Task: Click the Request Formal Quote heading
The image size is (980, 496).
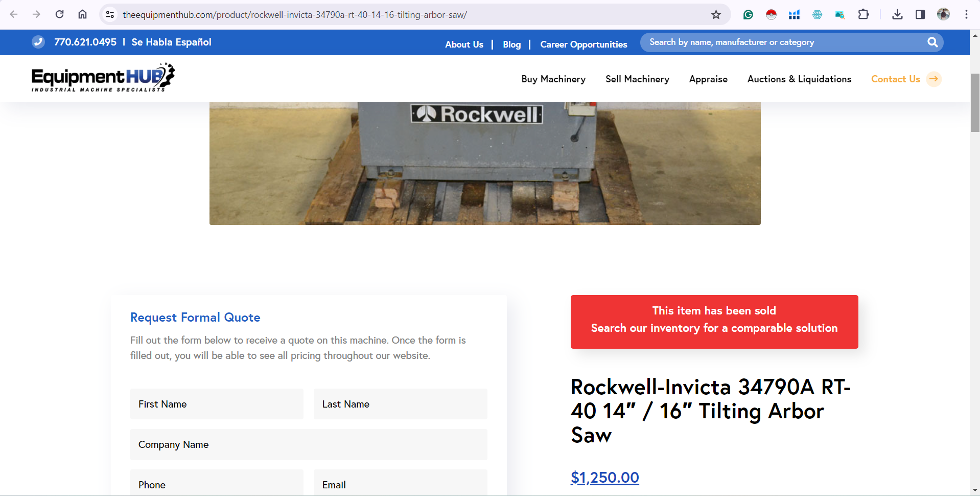Action: (x=195, y=318)
